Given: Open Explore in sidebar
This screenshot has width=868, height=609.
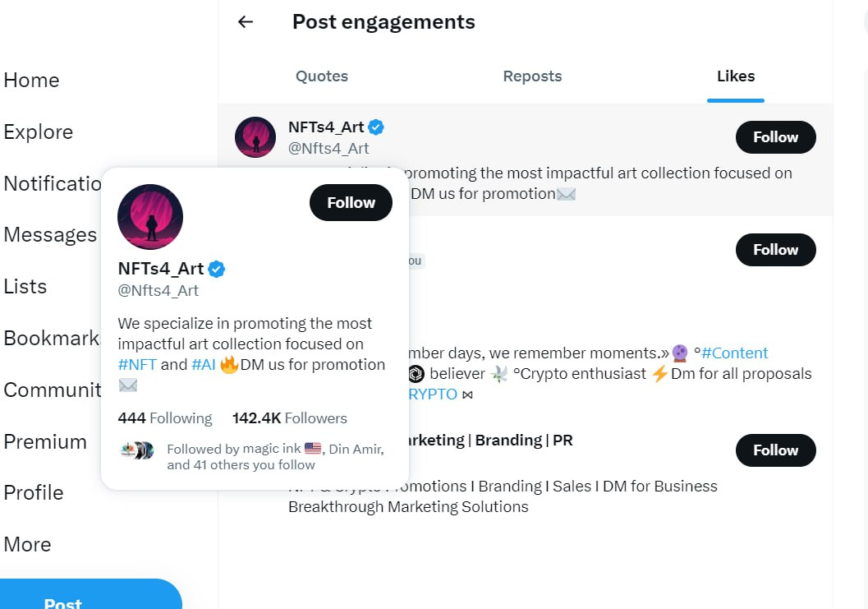Looking at the screenshot, I should (x=38, y=132).
